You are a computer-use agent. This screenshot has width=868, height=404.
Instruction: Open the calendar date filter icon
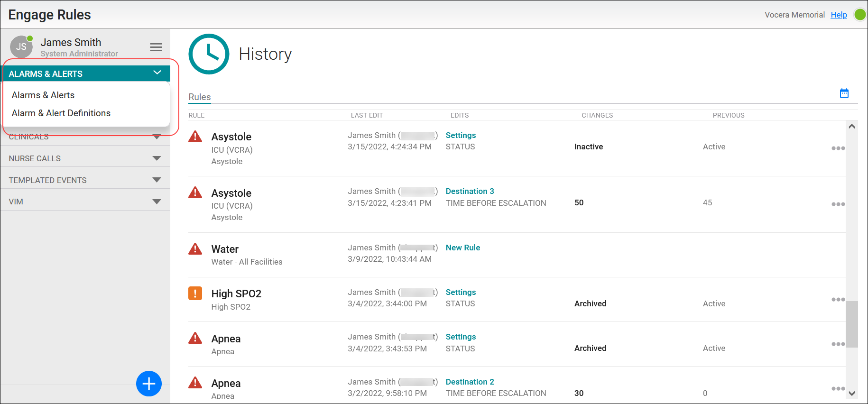(844, 93)
